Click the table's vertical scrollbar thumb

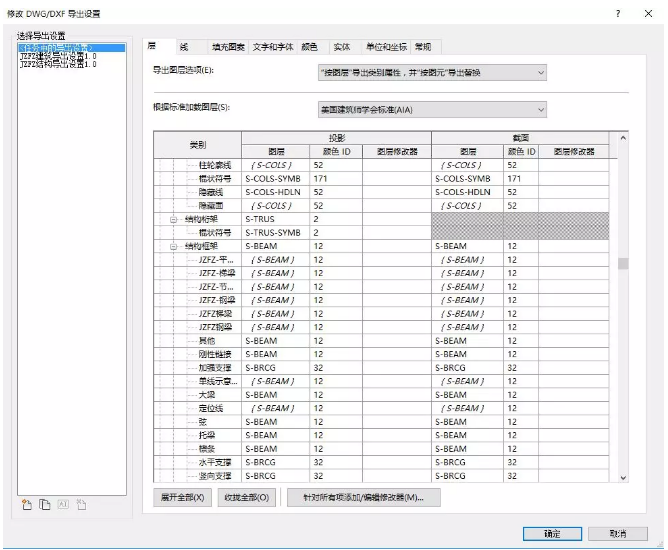coord(623,263)
